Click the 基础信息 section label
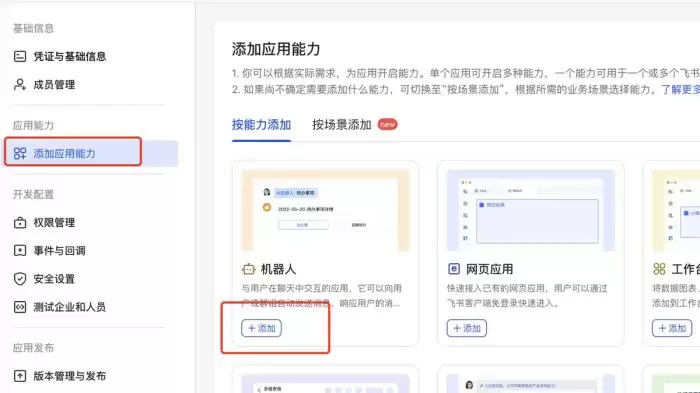 pyautogui.click(x=33, y=29)
